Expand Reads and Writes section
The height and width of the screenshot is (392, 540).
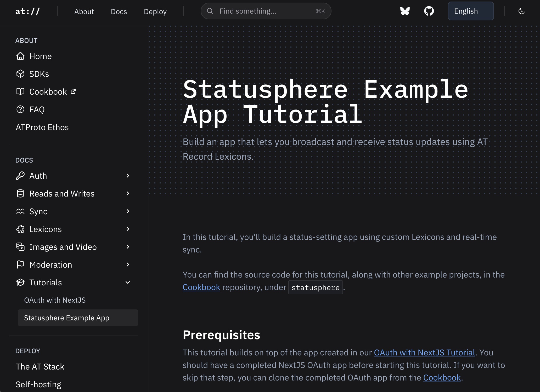128,194
